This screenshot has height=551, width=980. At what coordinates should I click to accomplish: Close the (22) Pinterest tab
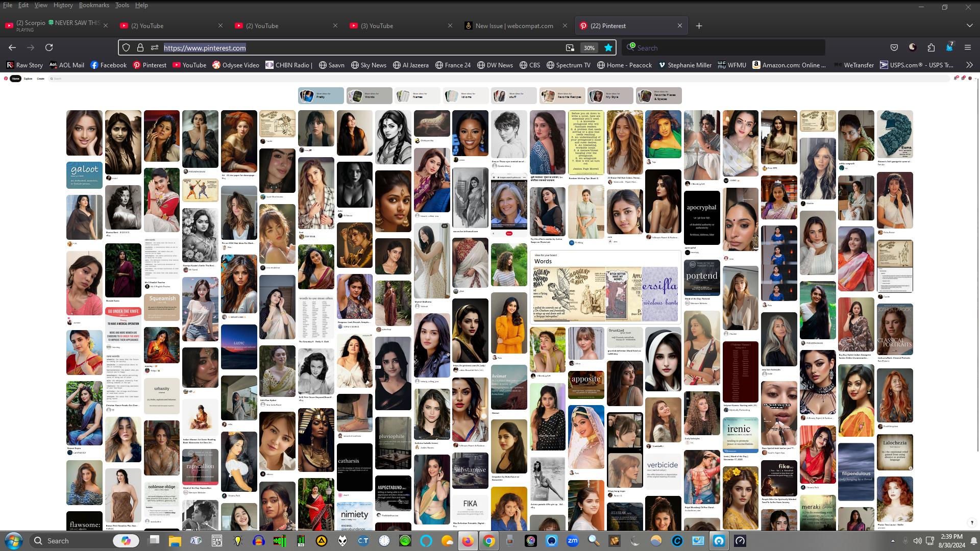[679, 26]
